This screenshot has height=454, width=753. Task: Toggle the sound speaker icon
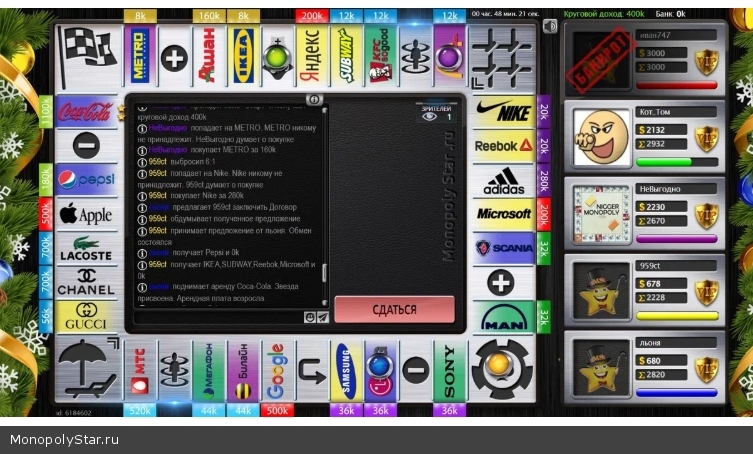(x=550, y=25)
